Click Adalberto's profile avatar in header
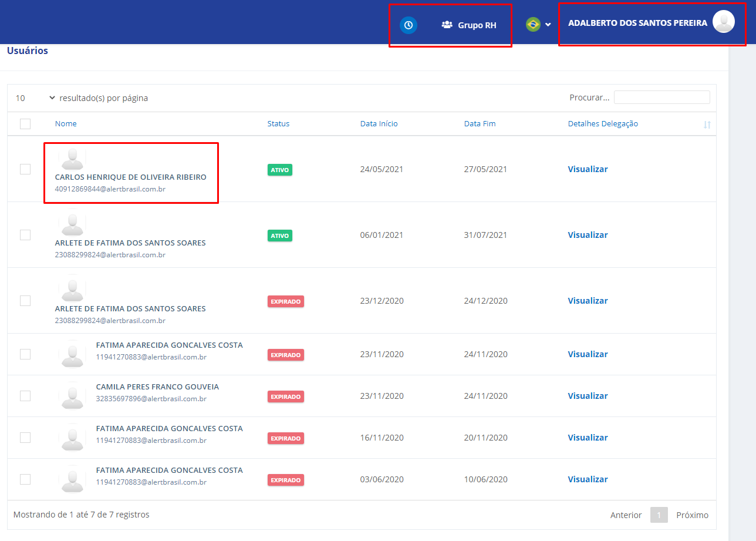Screen dimensions: 756x541 [723, 22]
